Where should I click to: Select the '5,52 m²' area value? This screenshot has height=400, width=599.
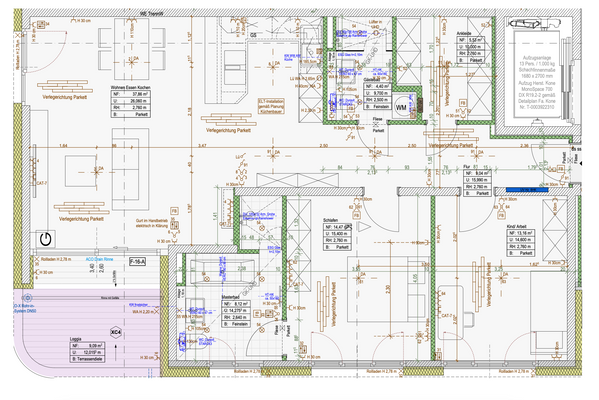click(476, 40)
